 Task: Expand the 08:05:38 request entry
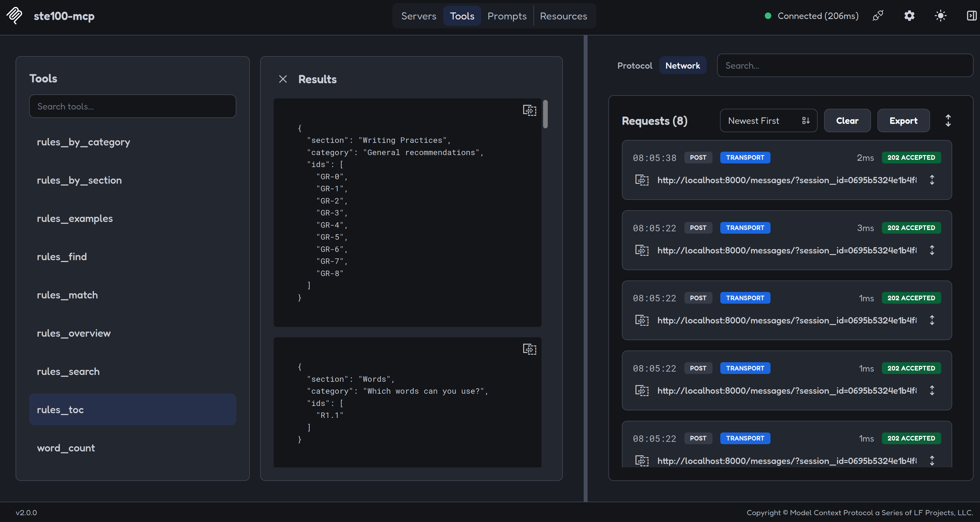pos(932,180)
